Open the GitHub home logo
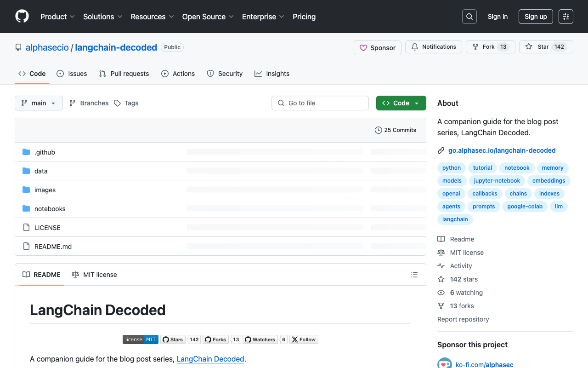 (x=22, y=17)
